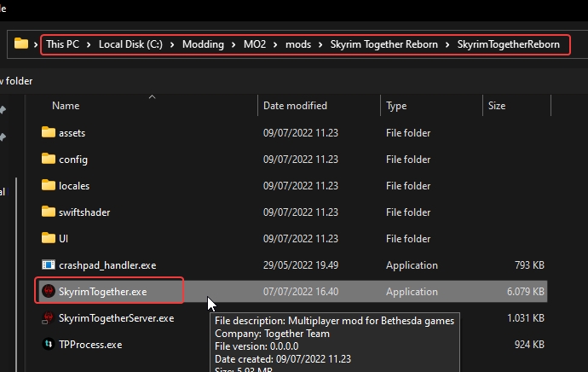This screenshot has width=588, height=372.
Task: Expand the chevron after This PC breadcrumb
Action: tap(89, 44)
